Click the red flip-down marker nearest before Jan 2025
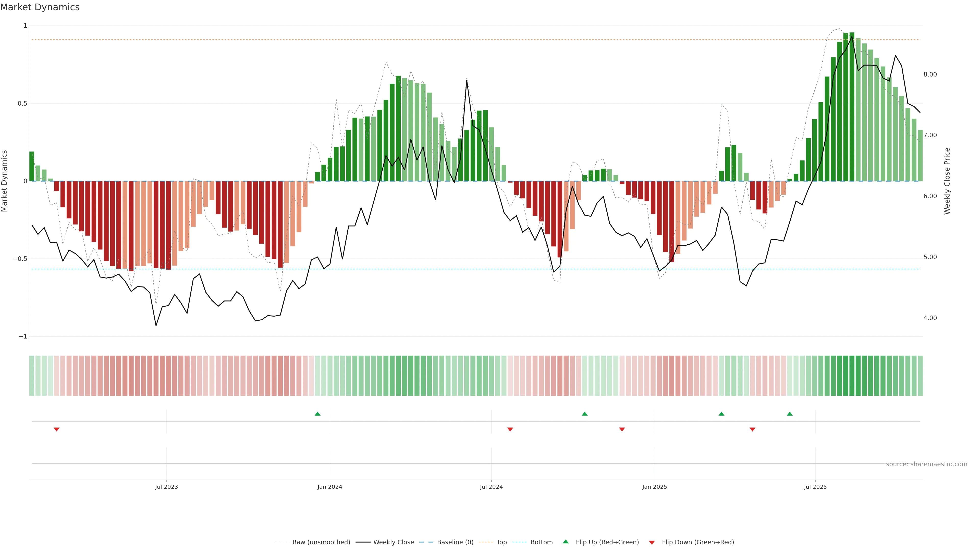980x551 pixels. point(622,429)
